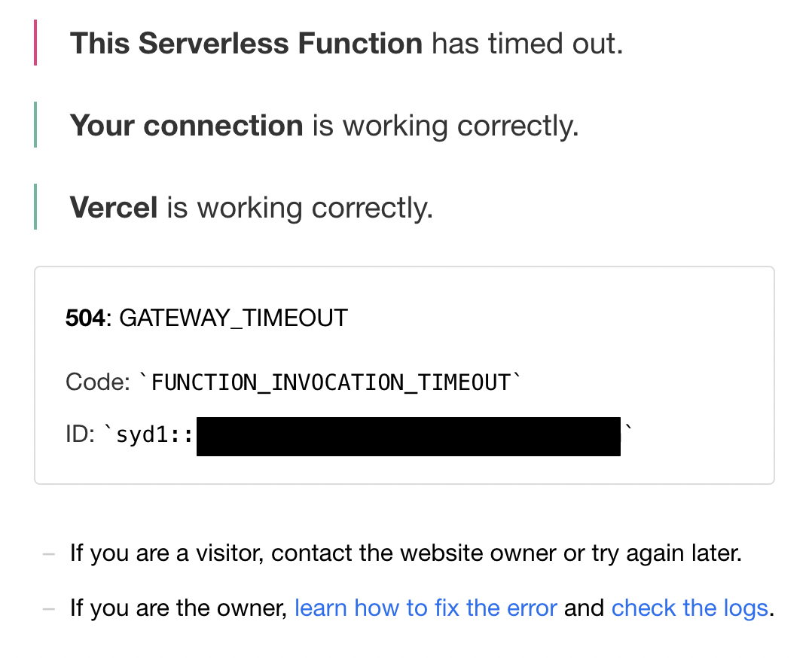812x658 pixels.
Task: Click "is working correctly." after Vercel
Action: (x=300, y=207)
